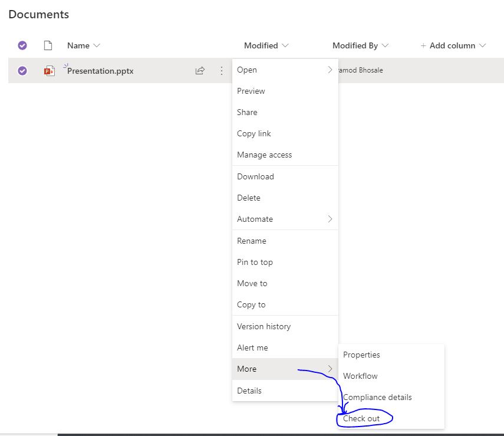The image size is (504, 436).
Task: Open the file named Presentation.pptx
Action: pyautogui.click(x=99, y=70)
